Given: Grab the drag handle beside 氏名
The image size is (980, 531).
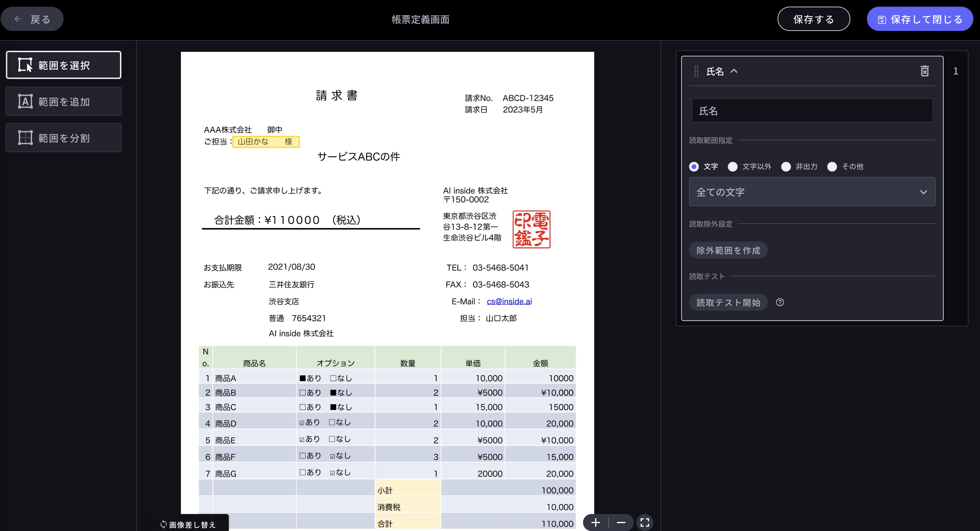Looking at the screenshot, I should pyautogui.click(x=696, y=71).
